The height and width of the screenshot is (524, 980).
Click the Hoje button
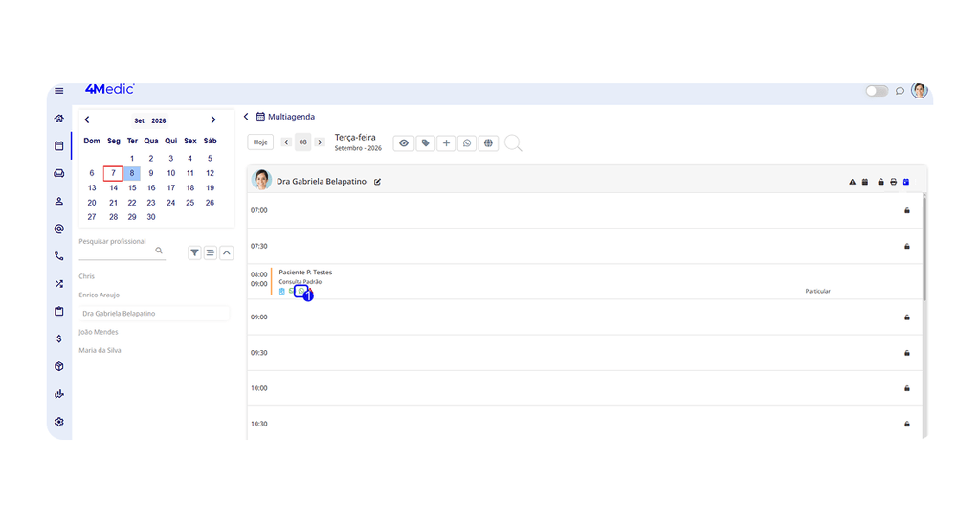click(260, 142)
